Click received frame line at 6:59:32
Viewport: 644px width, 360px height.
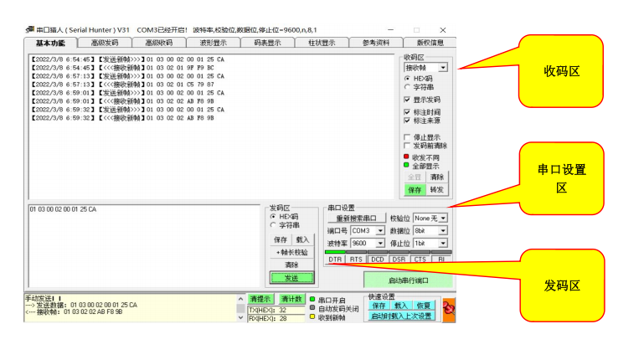click(123, 118)
